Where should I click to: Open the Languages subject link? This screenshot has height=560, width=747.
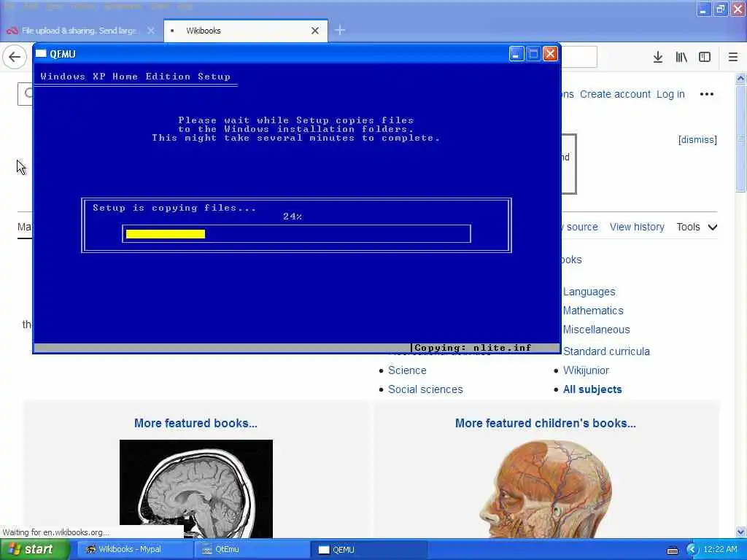pyautogui.click(x=589, y=292)
